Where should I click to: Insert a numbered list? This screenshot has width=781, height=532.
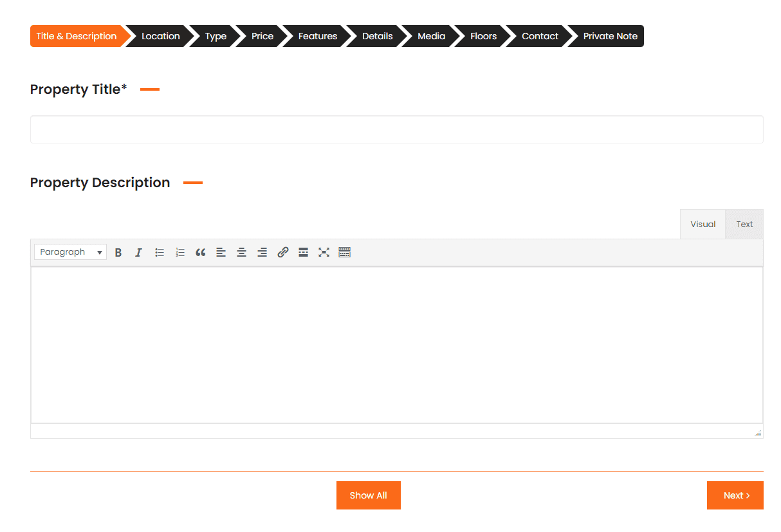[x=179, y=252]
